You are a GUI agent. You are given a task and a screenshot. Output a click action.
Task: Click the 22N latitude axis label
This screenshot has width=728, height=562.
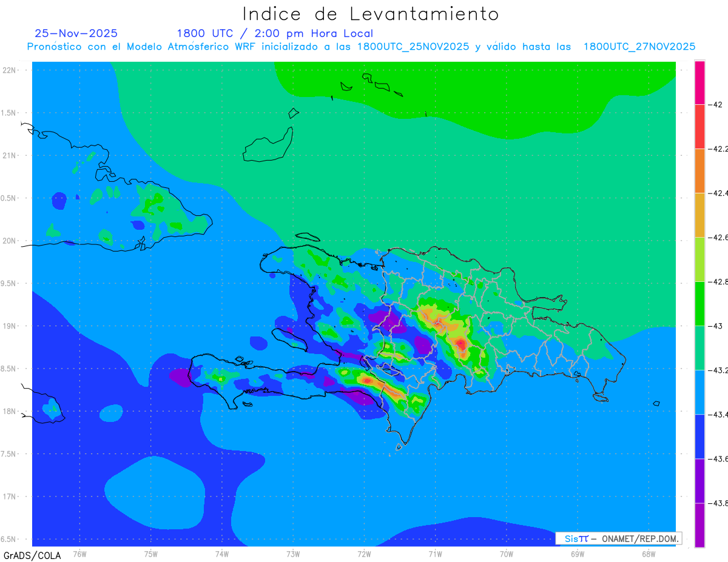(10, 70)
